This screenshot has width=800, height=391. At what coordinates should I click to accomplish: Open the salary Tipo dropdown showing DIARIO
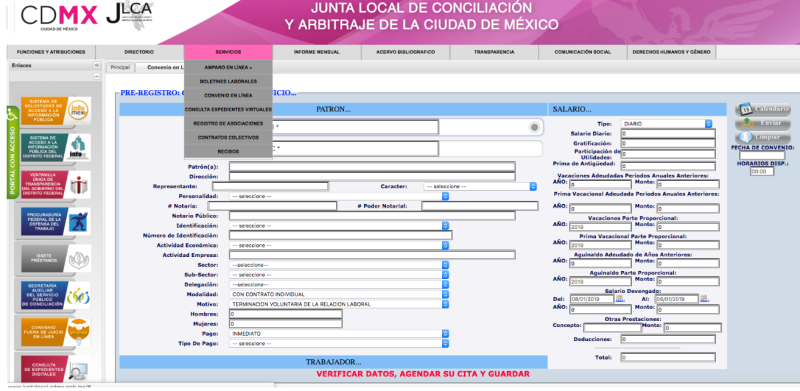coord(666,124)
